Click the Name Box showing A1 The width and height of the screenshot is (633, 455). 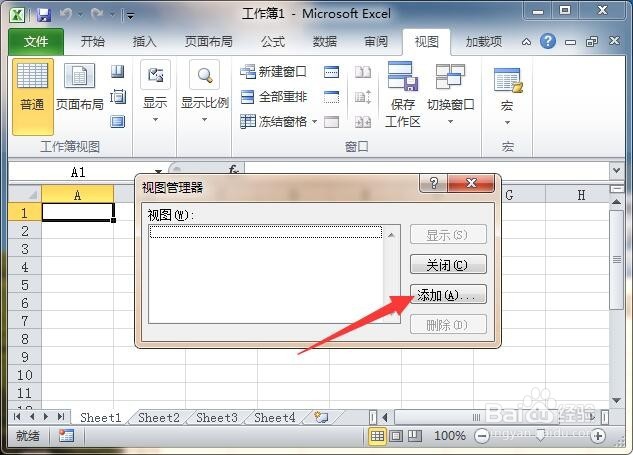pos(79,172)
